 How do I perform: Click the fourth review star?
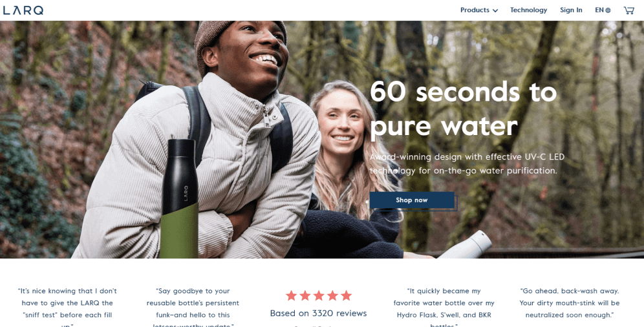click(x=333, y=295)
